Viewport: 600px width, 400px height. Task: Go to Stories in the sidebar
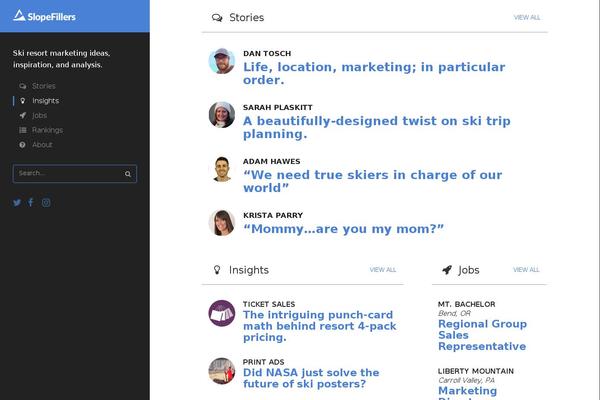[43, 86]
